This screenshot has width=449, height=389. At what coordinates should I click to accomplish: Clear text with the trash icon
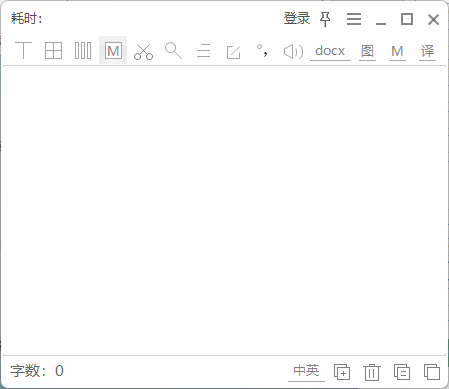(372, 372)
